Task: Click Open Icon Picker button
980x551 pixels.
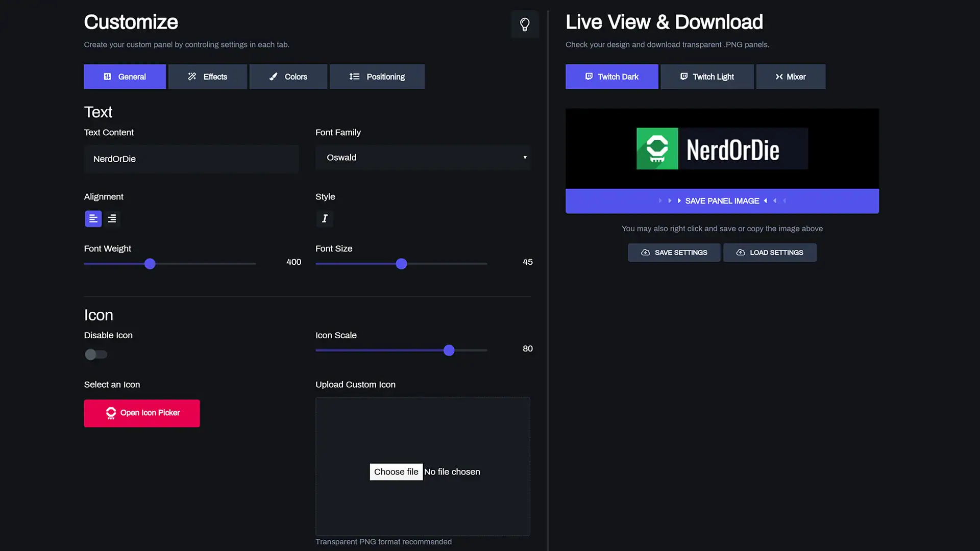Action: [x=142, y=413]
